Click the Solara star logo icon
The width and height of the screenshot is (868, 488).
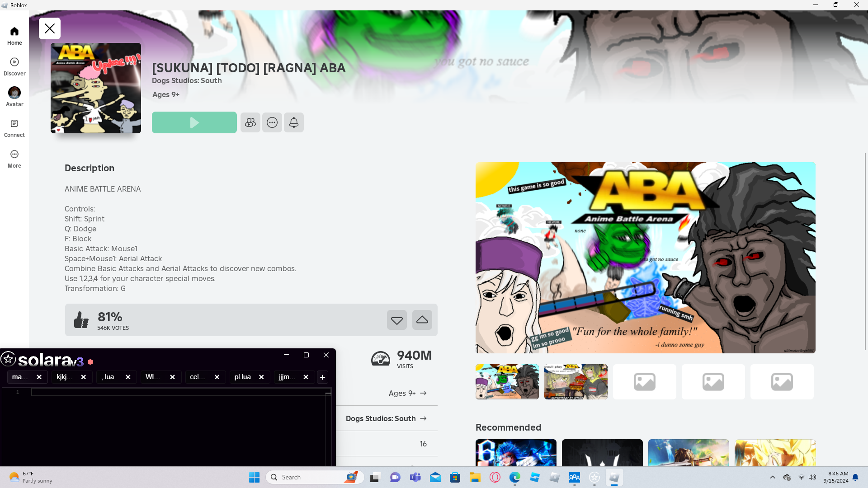click(8, 359)
